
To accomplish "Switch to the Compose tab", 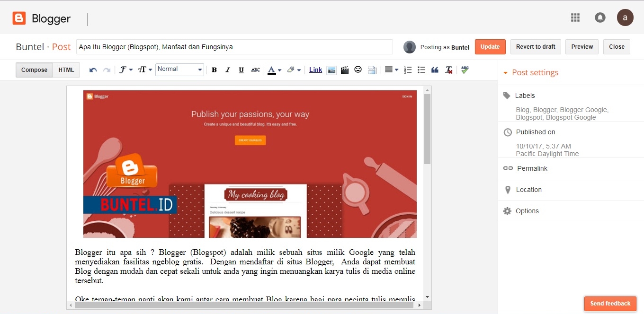I will tap(34, 70).
